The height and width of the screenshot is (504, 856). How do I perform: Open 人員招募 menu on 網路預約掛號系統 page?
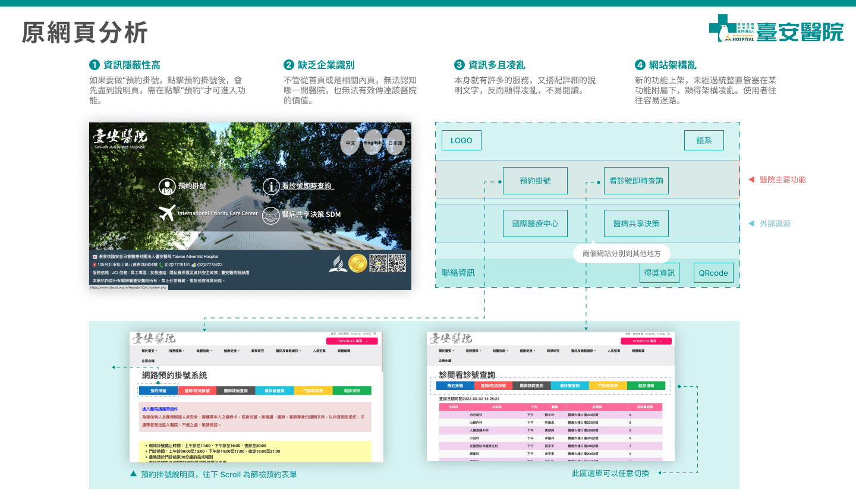(x=319, y=351)
